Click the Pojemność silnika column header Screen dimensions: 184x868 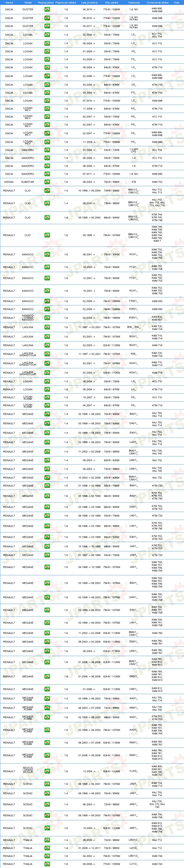click(x=66, y=2)
